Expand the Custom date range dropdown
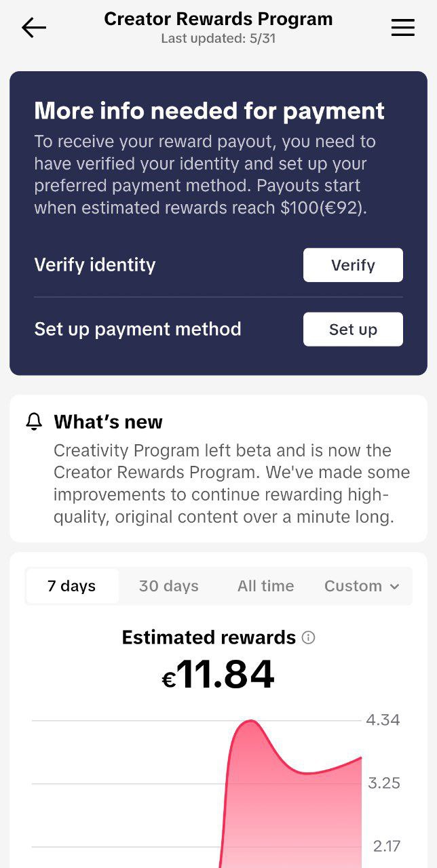This screenshot has height=868, width=437. pyautogui.click(x=362, y=586)
